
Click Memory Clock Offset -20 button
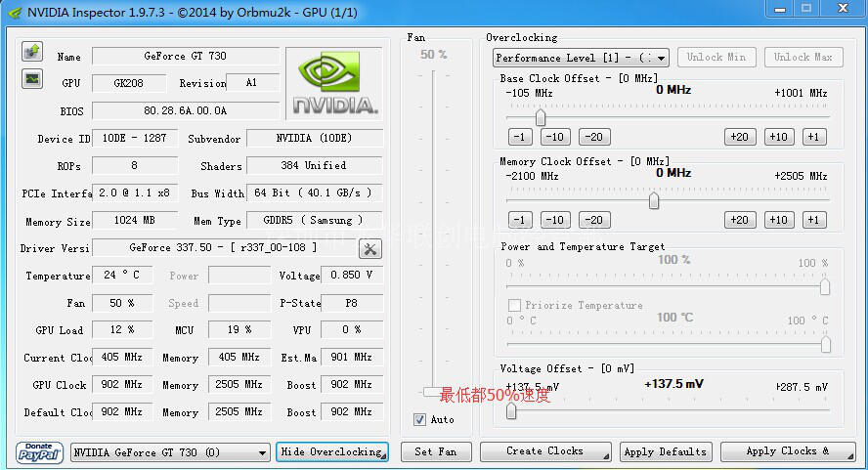[x=594, y=220]
